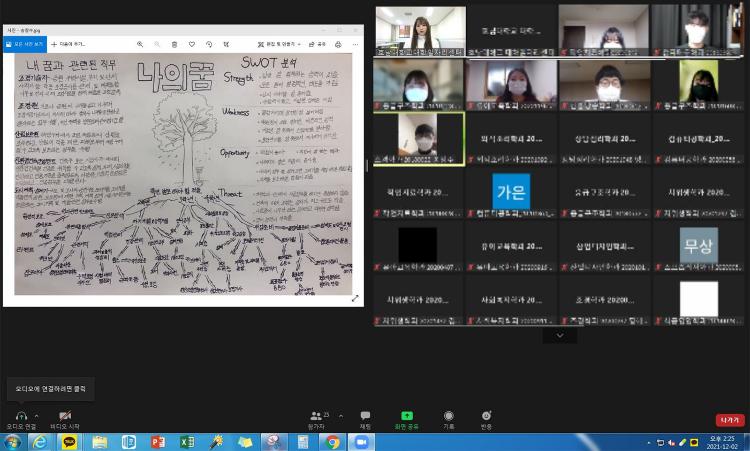Click the delete trash can icon

[174, 44]
